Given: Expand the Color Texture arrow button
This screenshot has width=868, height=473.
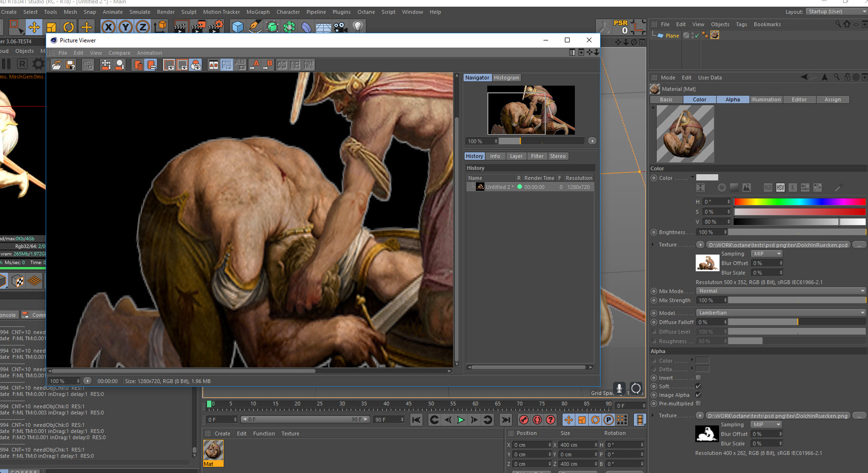Looking at the screenshot, I should [x=700, y=245].
